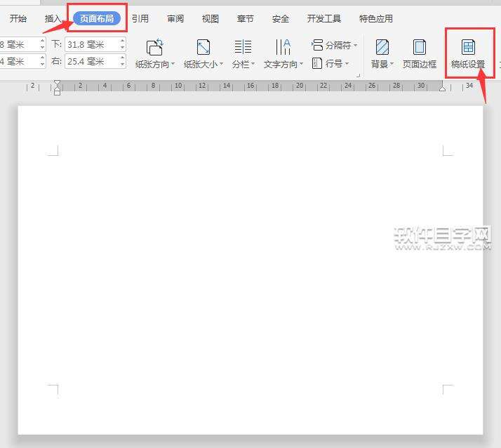Switch to the 开始 tab

[18, 18]
